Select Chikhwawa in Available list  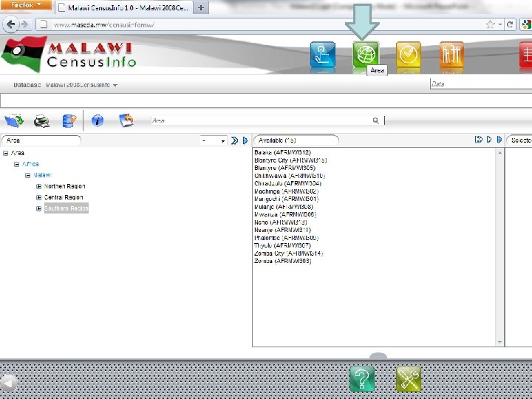click(290, 176)
